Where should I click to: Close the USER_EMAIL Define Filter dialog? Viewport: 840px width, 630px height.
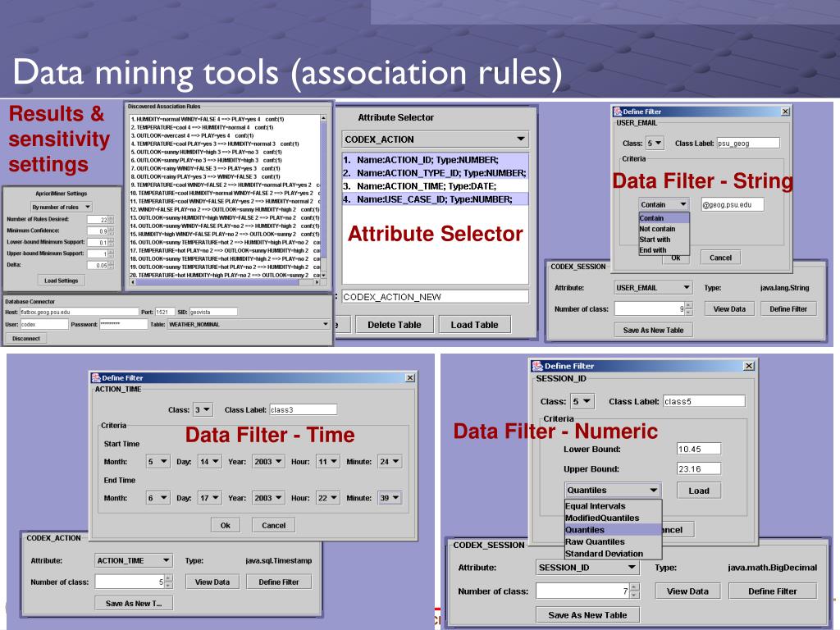pos(785,112)
